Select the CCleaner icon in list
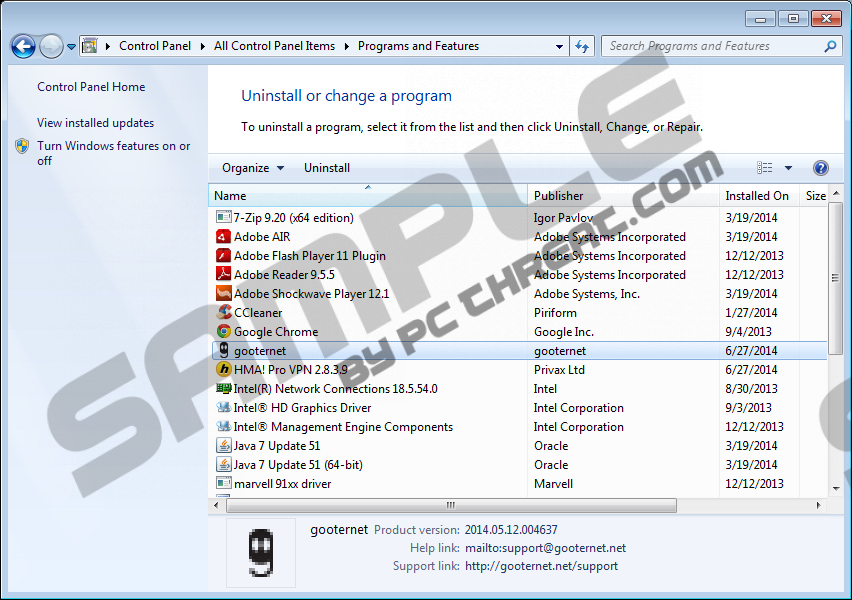Screen dimensions: 852x600 pos(224,313)
